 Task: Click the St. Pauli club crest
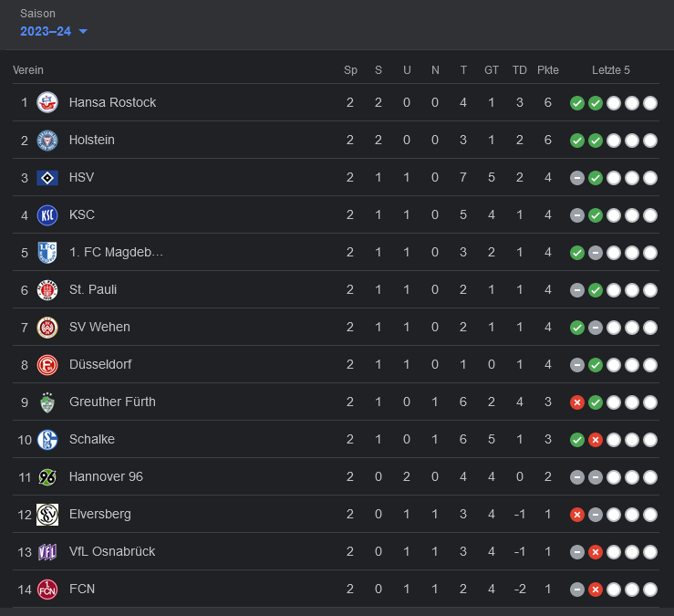tap(47, 289)
